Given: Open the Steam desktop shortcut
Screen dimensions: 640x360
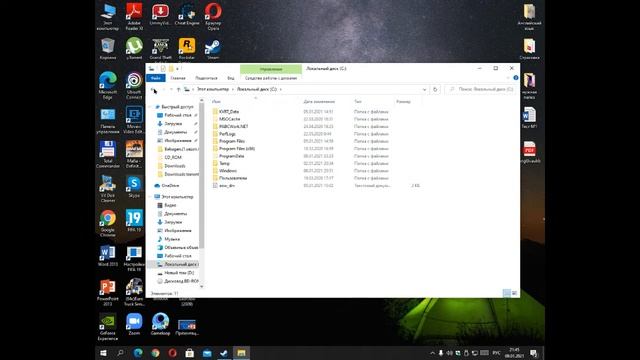Looking at the screenshot, I should click(213, 49).
